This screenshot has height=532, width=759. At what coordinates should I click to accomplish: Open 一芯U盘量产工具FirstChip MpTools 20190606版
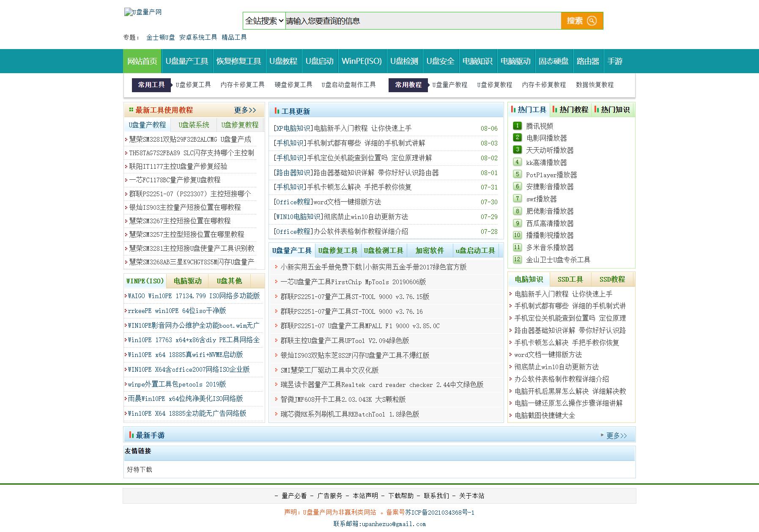pos(353,282)
